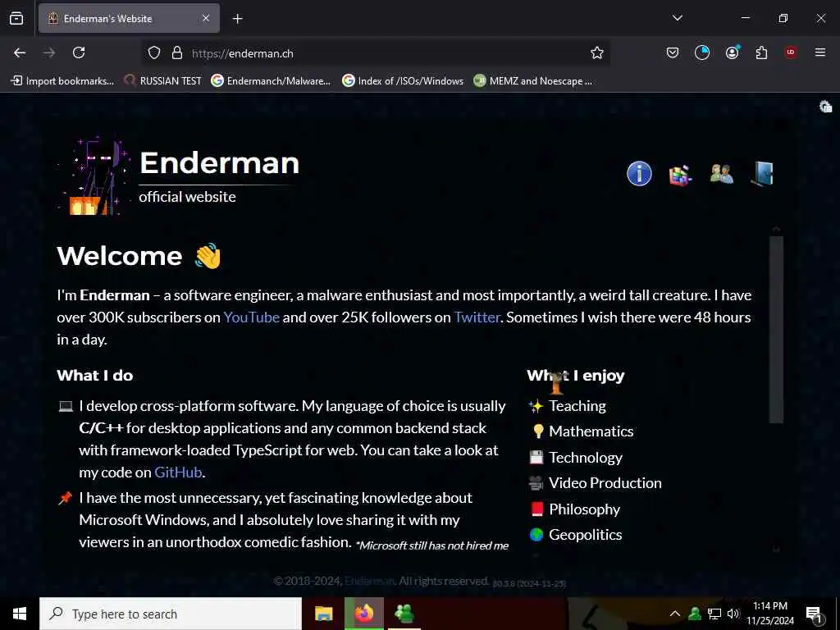This screenshot has width=840, height=630.
Task: Open the volume speaker tray icon
Action: [733, 614]
